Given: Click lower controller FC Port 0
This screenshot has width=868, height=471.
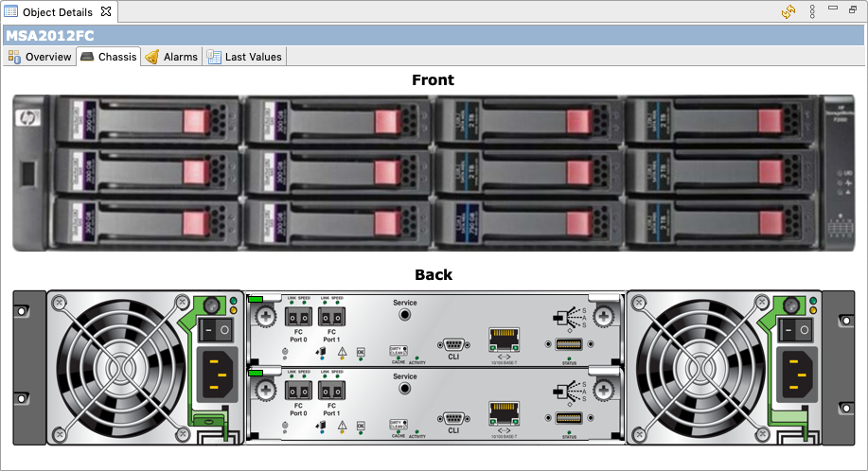Looking at the screenshot, I should [298, 391].
